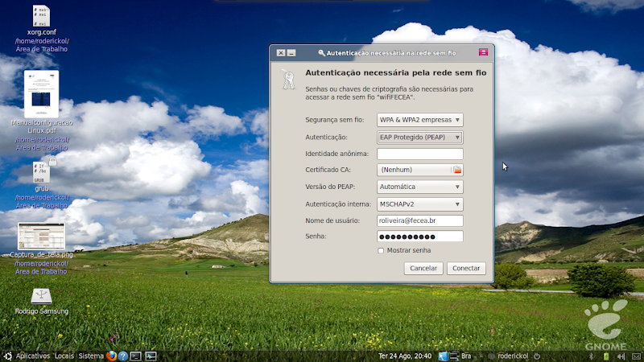Click the Rodrigo Samsung USB drive icon
The width and height of the screenshot is (644, 362).
[42, 296]
